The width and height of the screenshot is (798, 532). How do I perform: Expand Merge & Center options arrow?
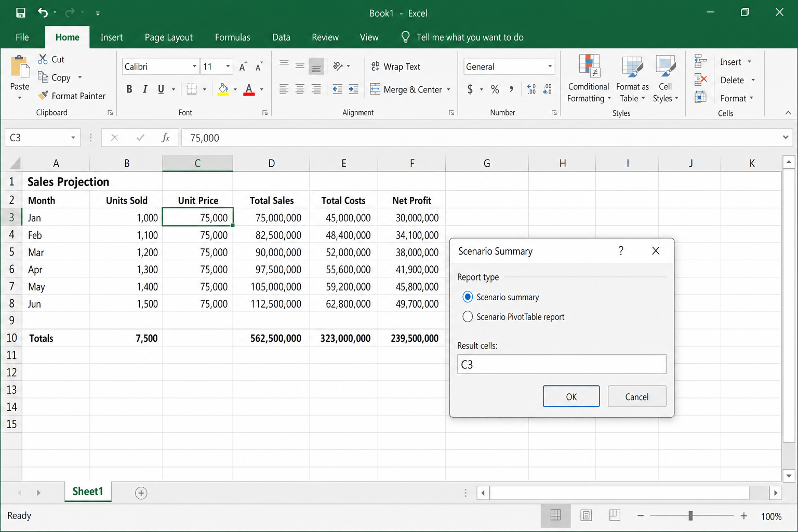click(x=448, y=89)
